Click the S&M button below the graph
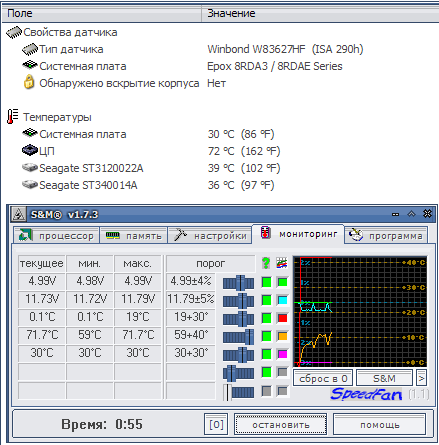This screenshot has width=439, height=445. (x=385, y=378)
